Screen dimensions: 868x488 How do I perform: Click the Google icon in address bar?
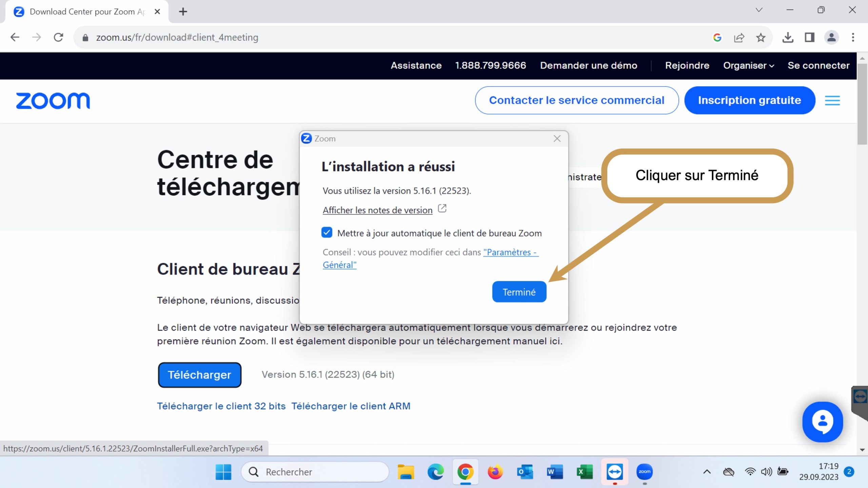(x=717, y=37)
